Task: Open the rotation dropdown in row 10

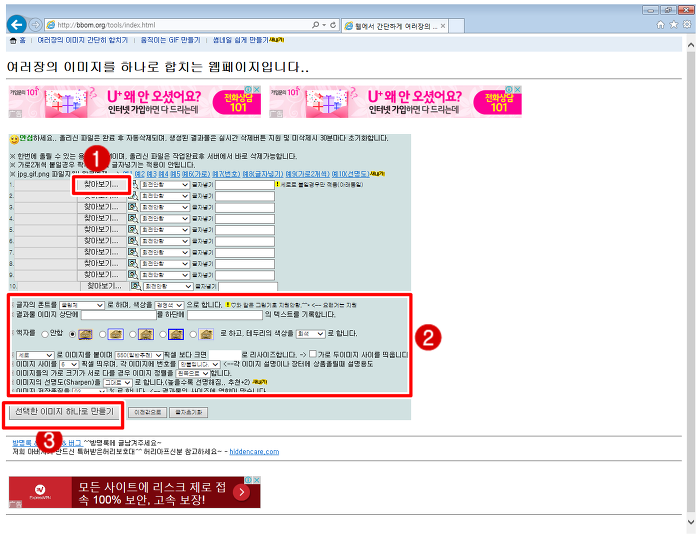Action: tap(168, 286)
